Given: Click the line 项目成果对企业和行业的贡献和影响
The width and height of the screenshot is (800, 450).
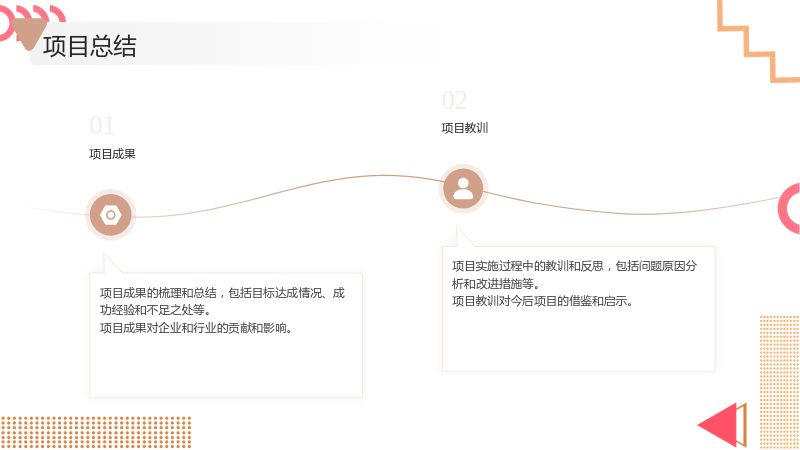Looking at the screenshot, I should [x=196, y=328].
